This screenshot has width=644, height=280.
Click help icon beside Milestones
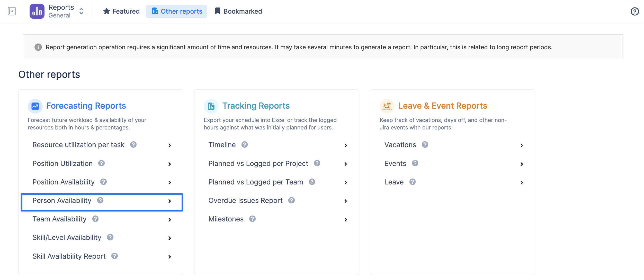(x=252, y=219)
